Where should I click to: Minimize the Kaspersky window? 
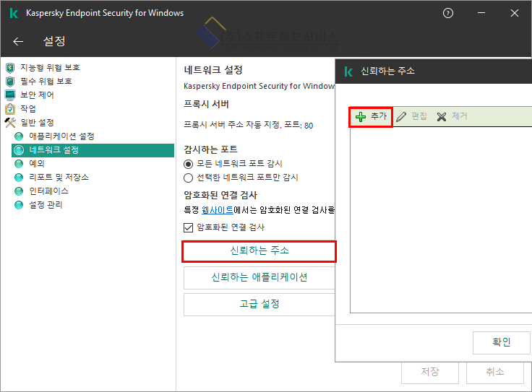(481, 13)
